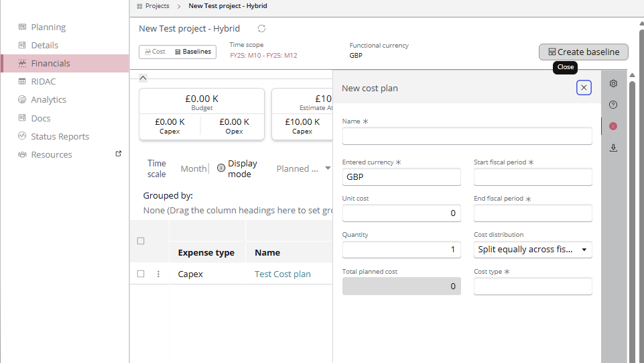Open Financials in the sidebar
This screenshot has height=363, width=644.
point(50,64)
